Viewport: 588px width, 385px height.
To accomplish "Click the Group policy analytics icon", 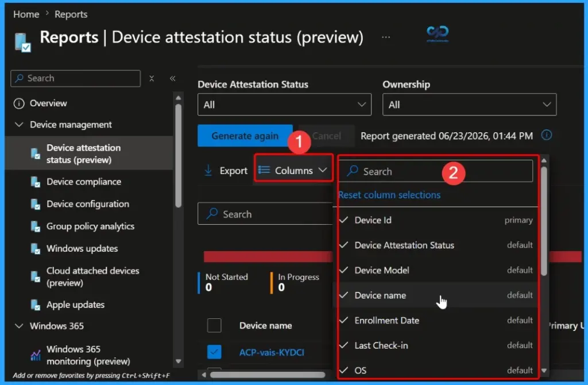I will [35, 226].
